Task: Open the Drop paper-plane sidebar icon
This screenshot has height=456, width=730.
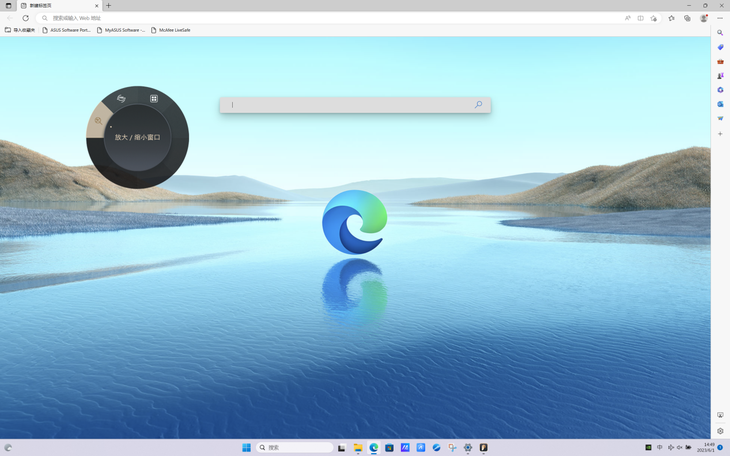Action: (720, 118)
